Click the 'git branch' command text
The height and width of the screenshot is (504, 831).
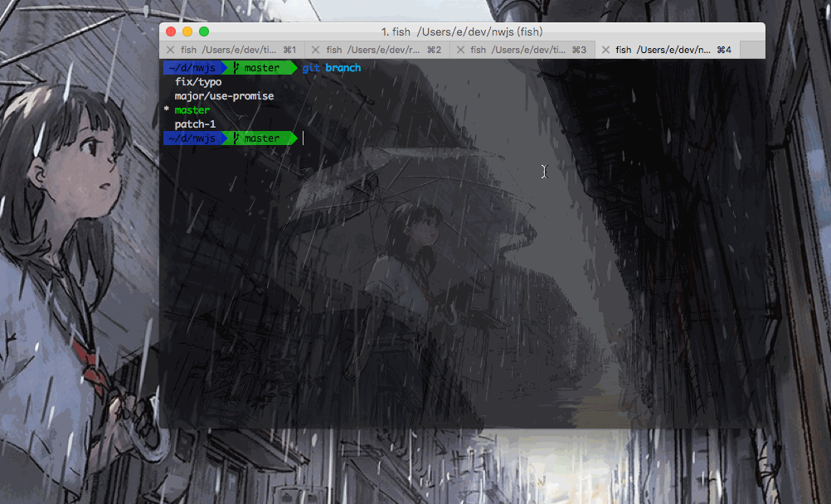pos(331,68)
